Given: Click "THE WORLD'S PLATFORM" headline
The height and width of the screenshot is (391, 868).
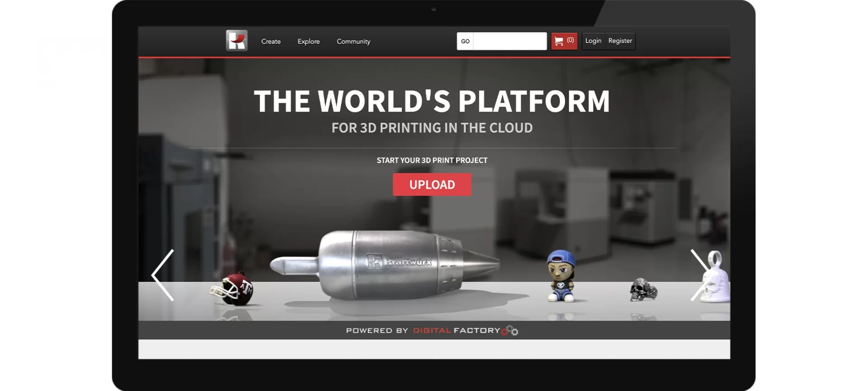Looking at the screenshot, I should (x=432, y=100).
